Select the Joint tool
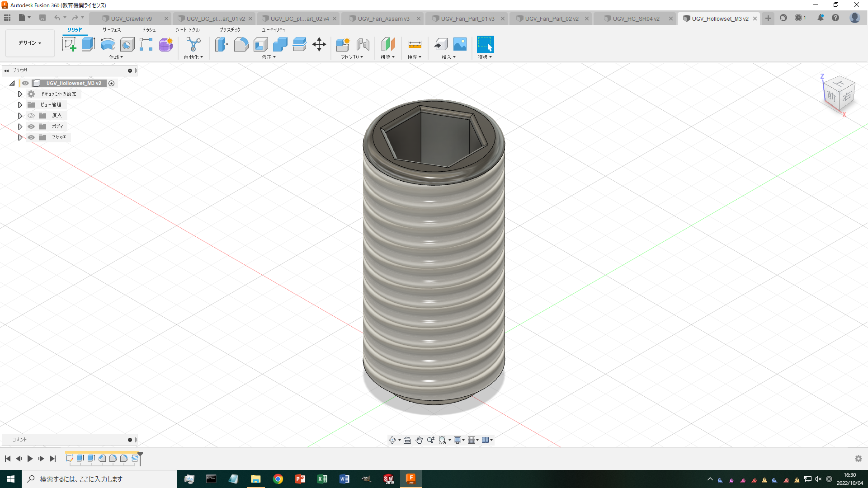 [363, 44]
